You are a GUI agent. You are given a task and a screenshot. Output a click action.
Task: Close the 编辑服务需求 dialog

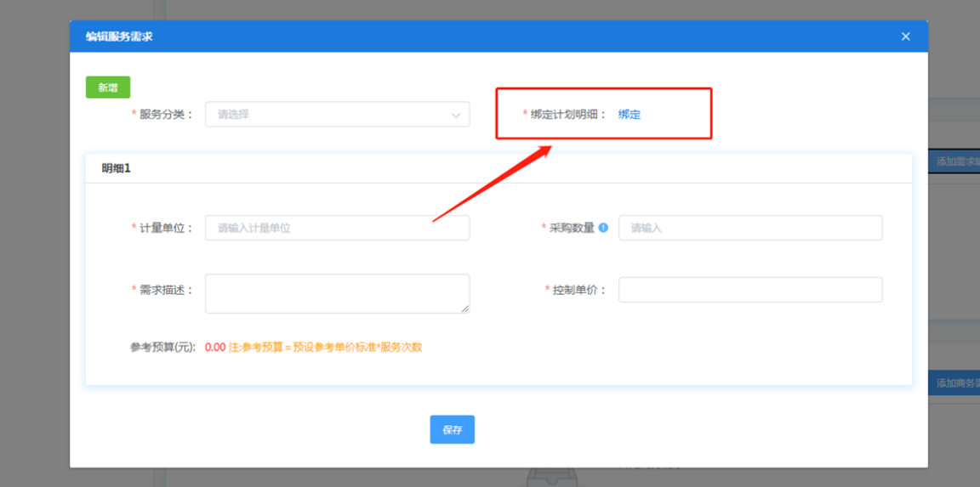coord(905,37)
